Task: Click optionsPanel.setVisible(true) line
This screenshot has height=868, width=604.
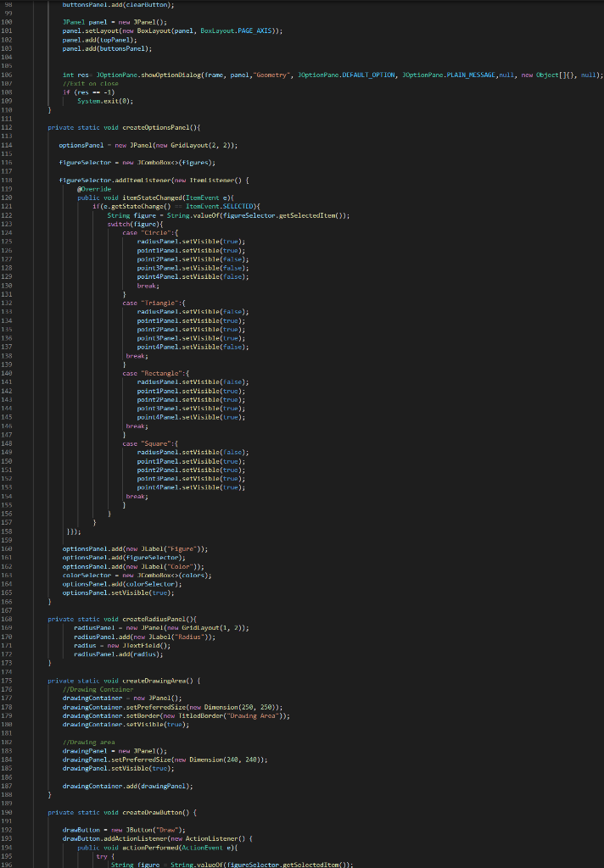Action: click(x=118, y=593)
